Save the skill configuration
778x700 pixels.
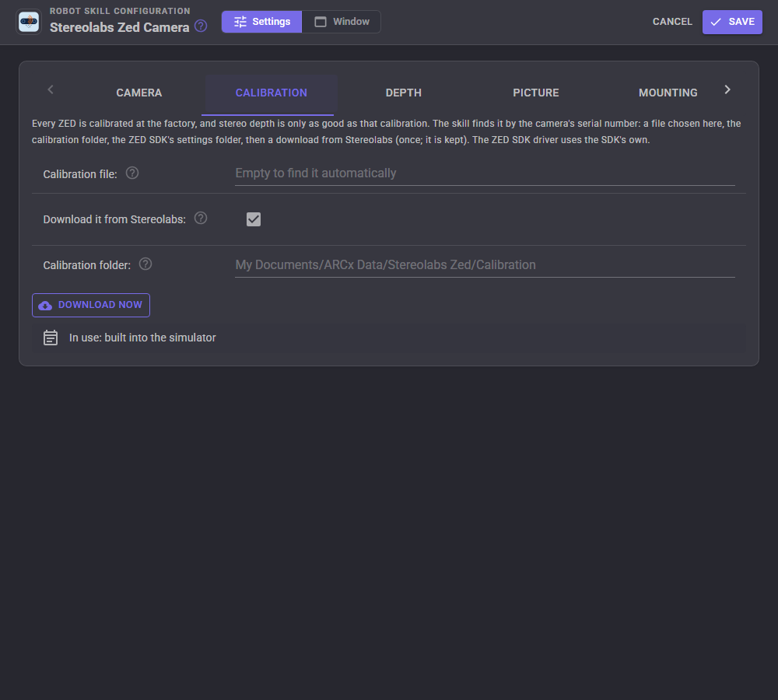732,22
